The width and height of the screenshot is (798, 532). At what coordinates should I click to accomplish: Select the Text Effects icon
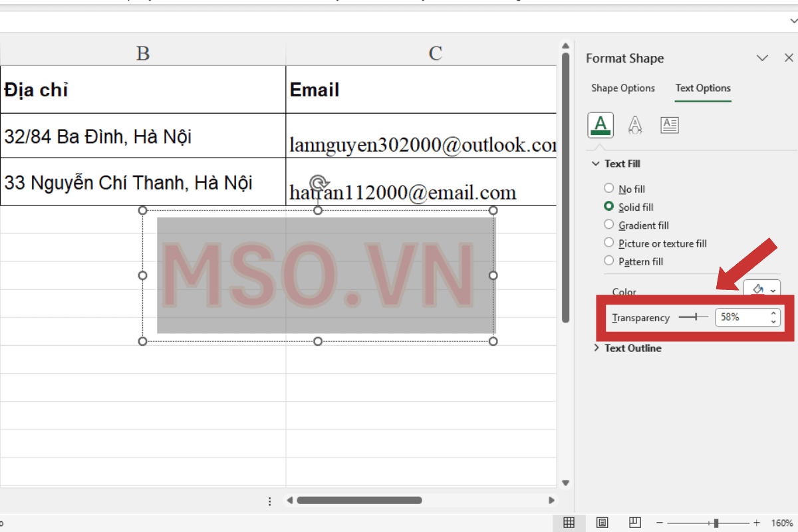635,125
